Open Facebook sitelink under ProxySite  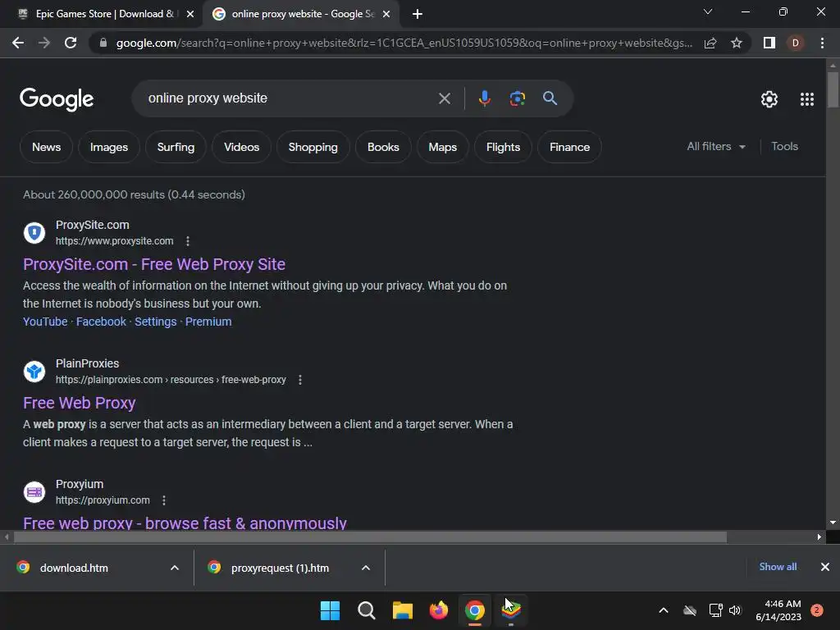point(101,322)
